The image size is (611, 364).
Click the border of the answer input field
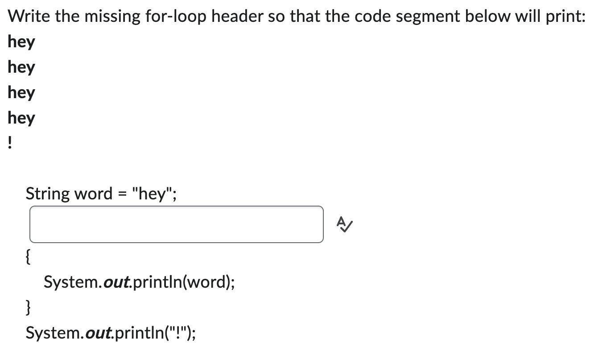tap(176, 207)
